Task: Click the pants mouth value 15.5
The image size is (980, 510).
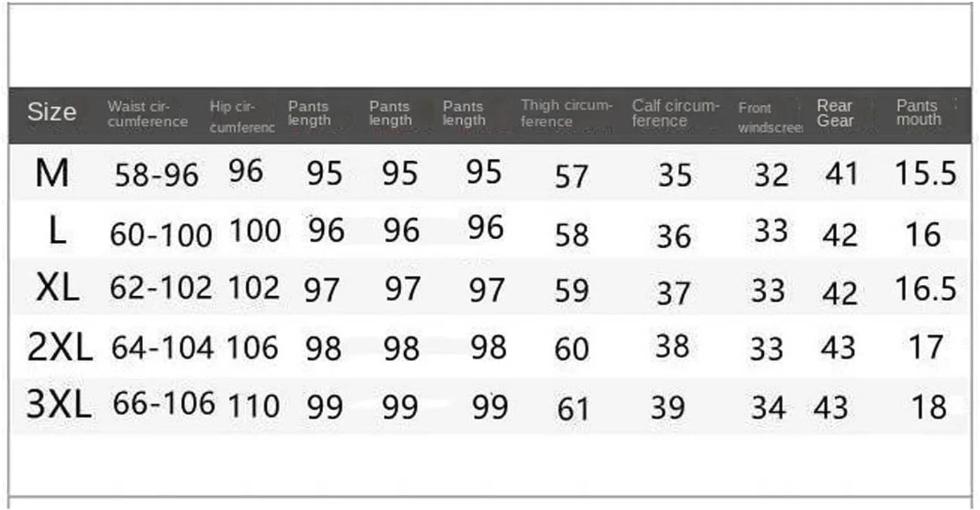Action: (x=925, y=174)
